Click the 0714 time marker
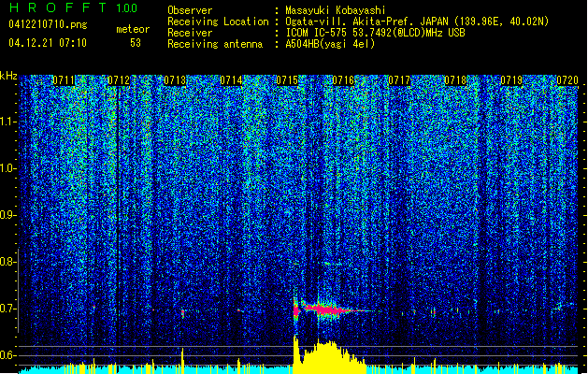The height and width of the screenshot is (374, 588). coord(231,80)
